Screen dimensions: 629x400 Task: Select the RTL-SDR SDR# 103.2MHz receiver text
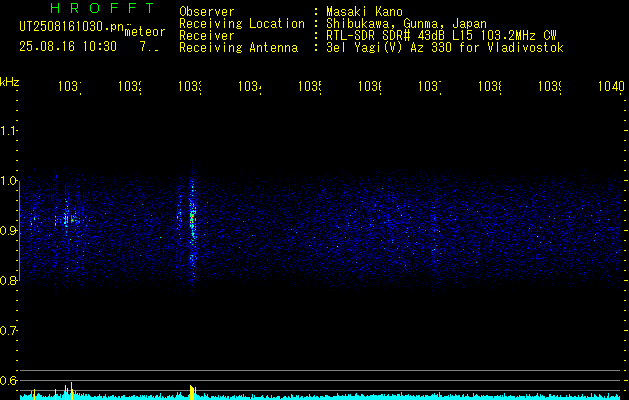coord(441,36)
